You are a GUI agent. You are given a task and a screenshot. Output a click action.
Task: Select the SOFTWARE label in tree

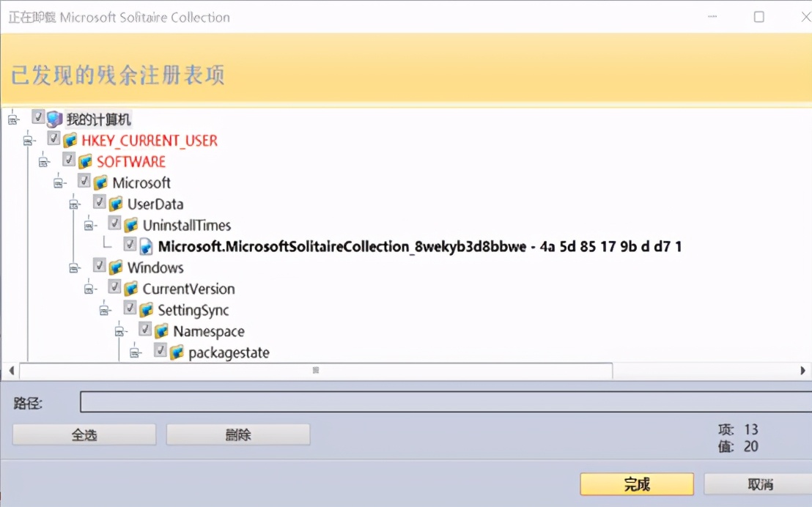click(131, 162)
